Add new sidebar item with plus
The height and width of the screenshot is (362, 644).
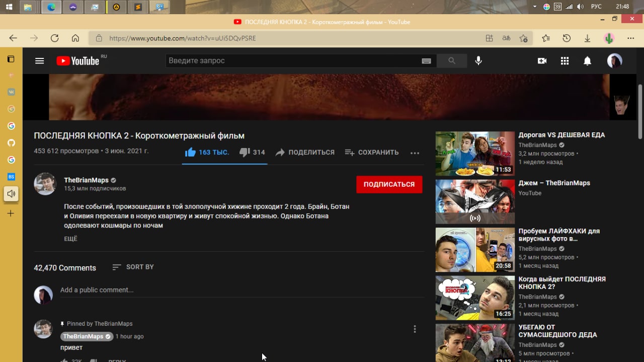[x=11, y=213]
